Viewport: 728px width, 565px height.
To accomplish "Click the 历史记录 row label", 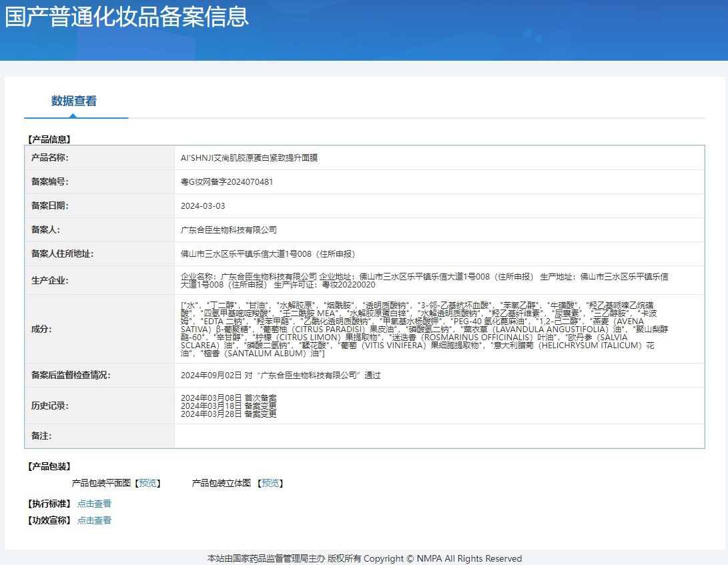I will [49, 406].
